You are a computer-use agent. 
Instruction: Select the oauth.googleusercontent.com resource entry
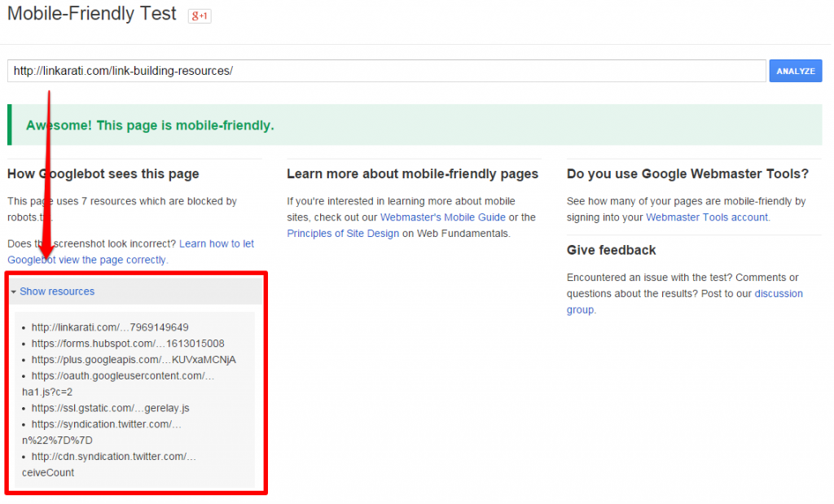[x=123, y=375]
